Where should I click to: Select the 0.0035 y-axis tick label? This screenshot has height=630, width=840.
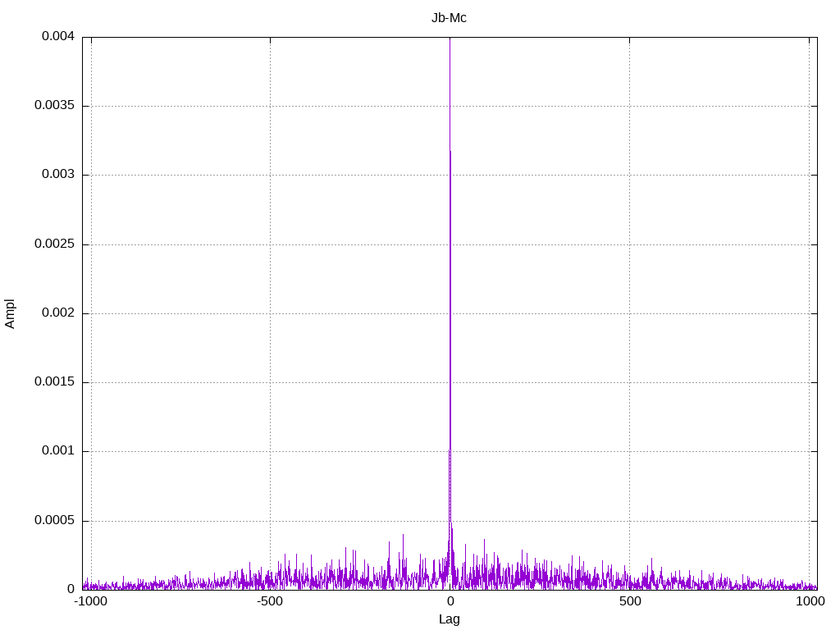[55, 106]
